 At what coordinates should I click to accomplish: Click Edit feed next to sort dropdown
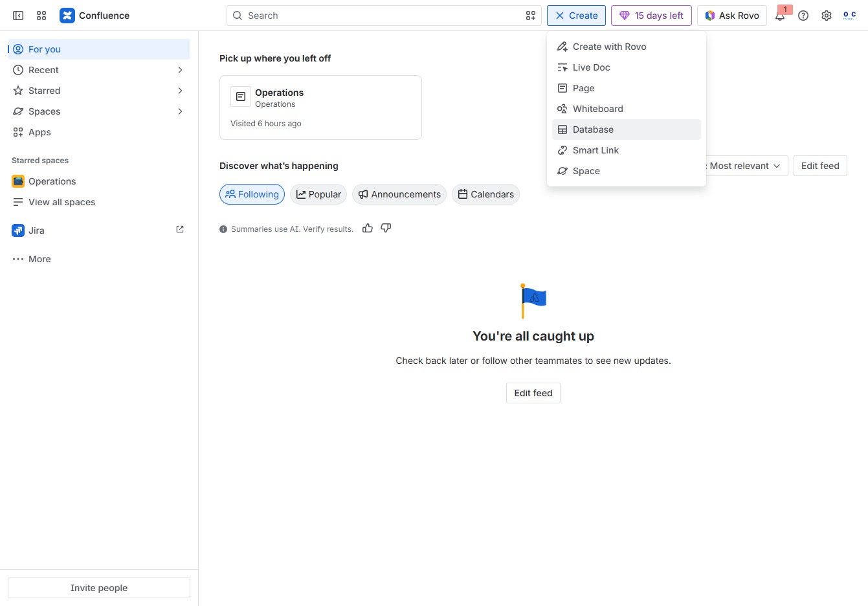click(x=820, y=166)
